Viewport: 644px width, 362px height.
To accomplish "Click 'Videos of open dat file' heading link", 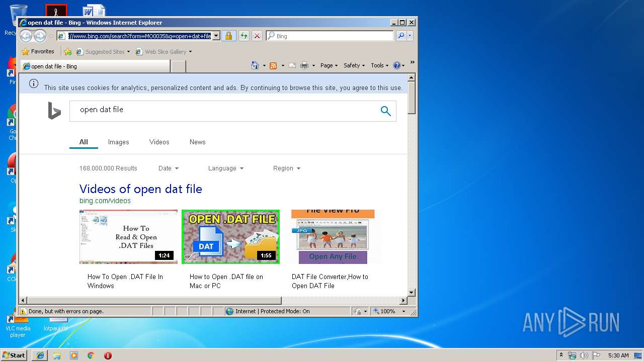I will coord(141,189).
